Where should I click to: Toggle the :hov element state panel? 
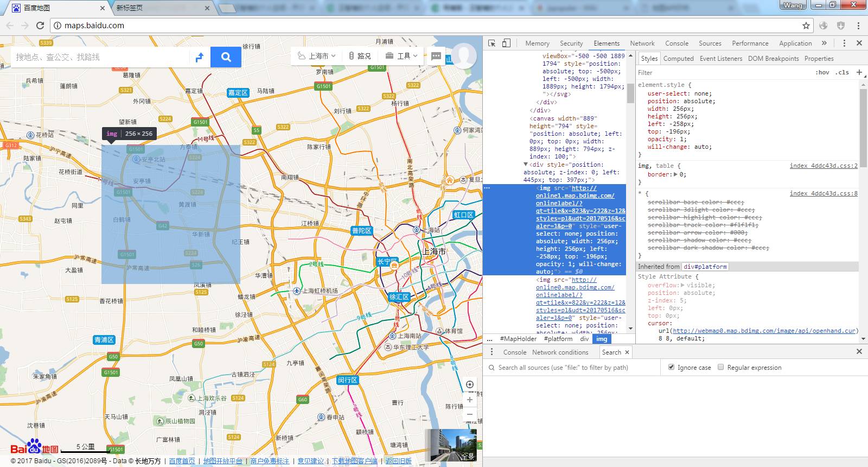pyautogui.click(x=822, y=72)
